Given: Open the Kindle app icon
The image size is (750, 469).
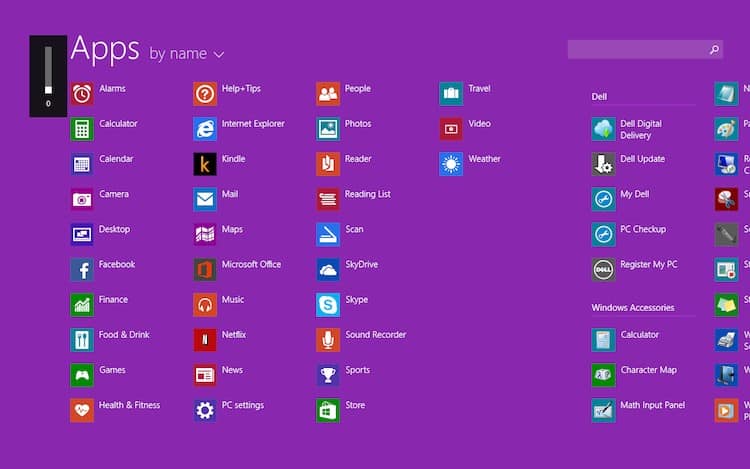Looking at the screenshot, I should pos(205,164).
